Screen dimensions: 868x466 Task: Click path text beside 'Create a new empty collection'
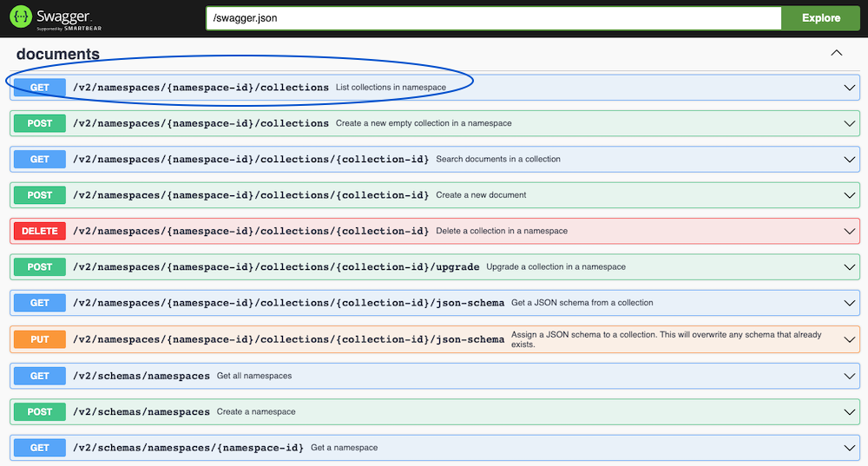pos(201,123)
